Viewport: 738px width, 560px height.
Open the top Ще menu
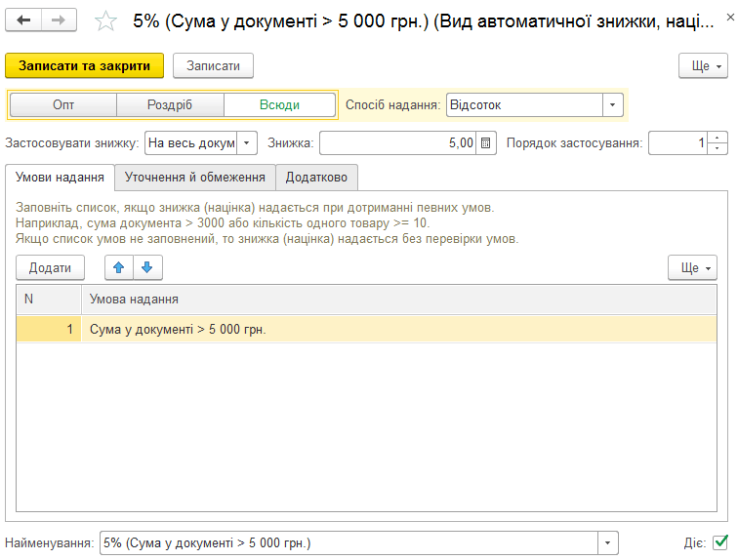(x=703, y=65)
